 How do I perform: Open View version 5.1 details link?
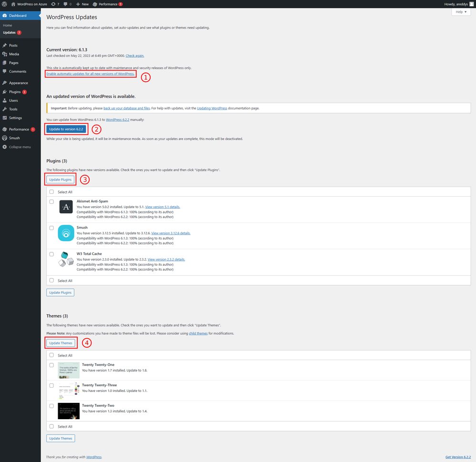point(162,207)
